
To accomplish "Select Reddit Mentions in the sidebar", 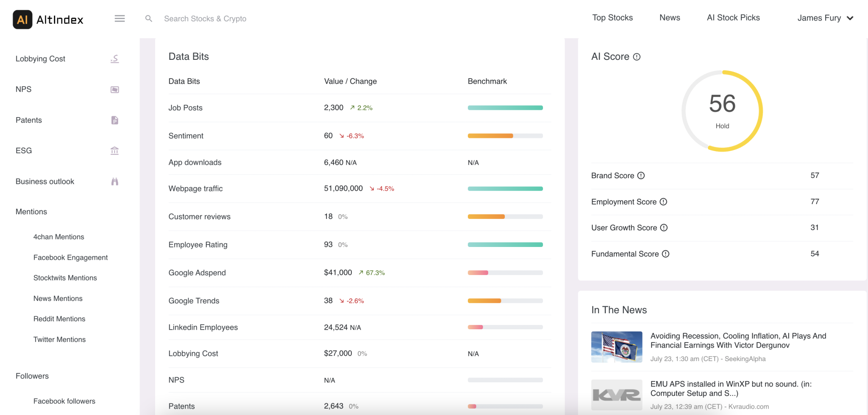I will [59, 319].
